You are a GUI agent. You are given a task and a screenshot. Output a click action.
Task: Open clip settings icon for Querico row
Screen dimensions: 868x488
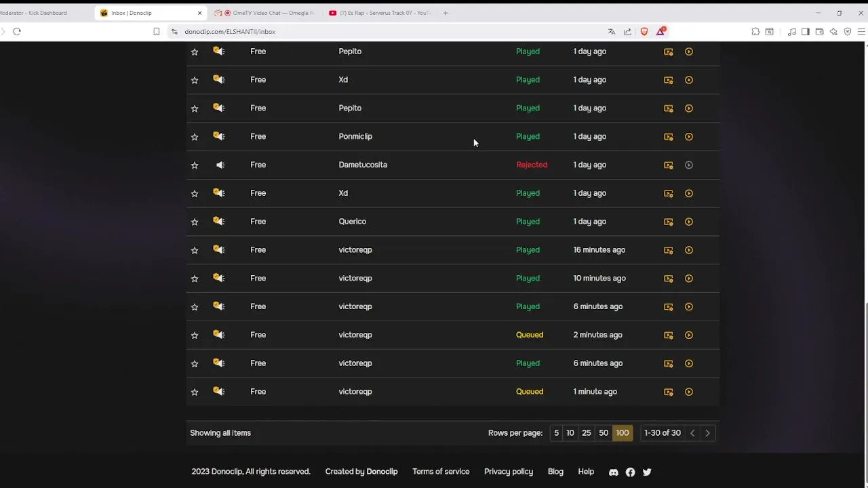tap(669, 222)
